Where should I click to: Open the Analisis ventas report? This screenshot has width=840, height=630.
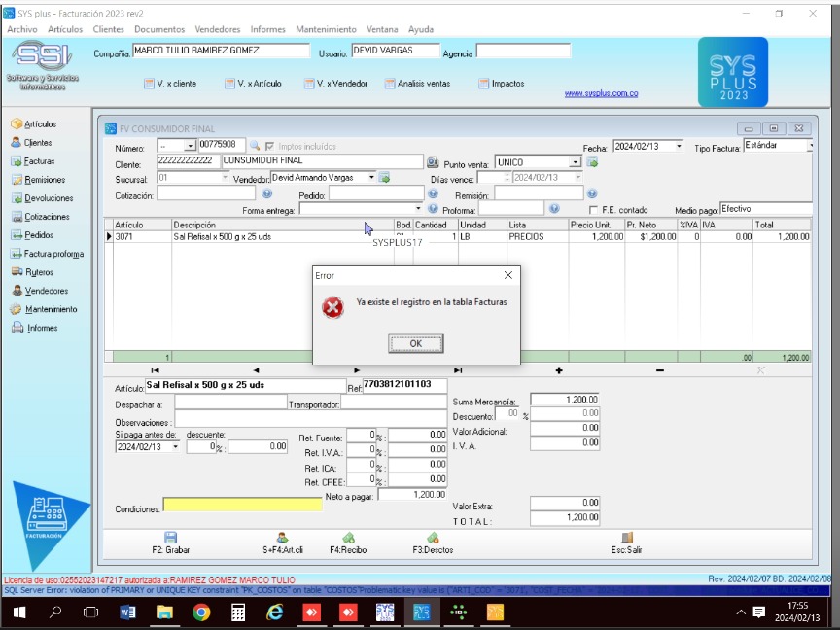(417, 84)
